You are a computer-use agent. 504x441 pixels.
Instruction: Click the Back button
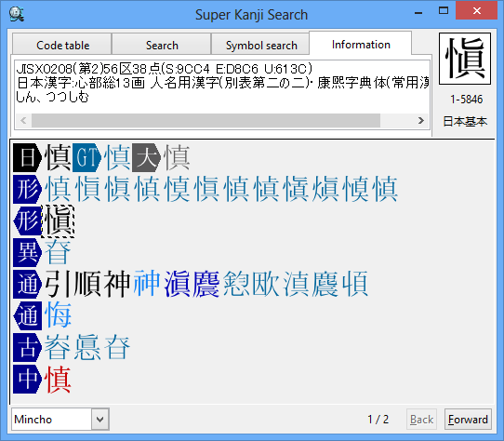point(421,419)
